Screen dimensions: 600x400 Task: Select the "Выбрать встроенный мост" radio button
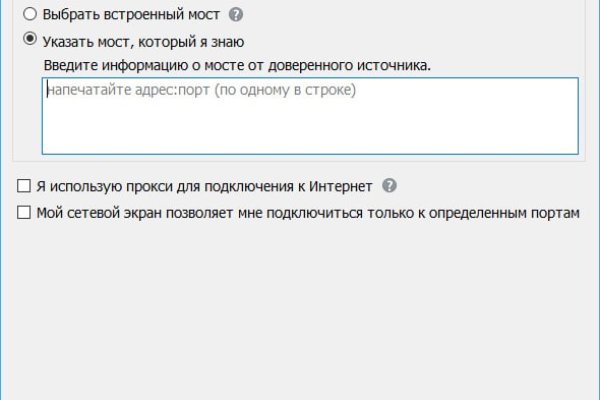[30, 16]
